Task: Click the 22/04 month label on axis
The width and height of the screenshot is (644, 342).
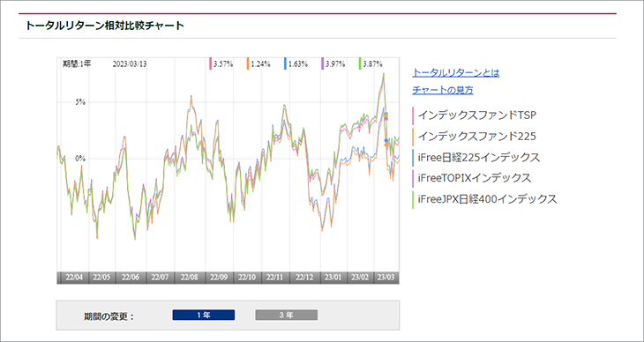Action: coord(74,277)
